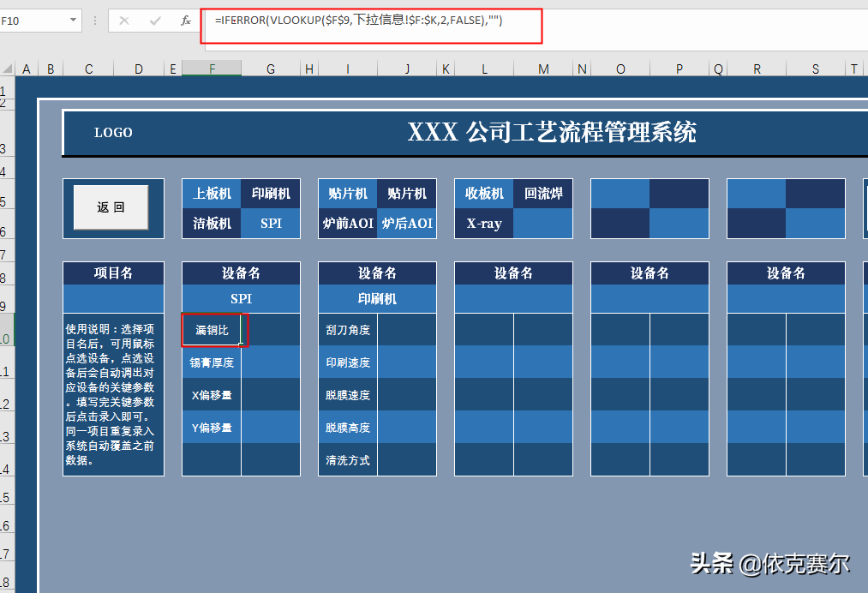868x593 pixels.
Task: Click the blank input cell under 项目名
Action: [113, 299]
